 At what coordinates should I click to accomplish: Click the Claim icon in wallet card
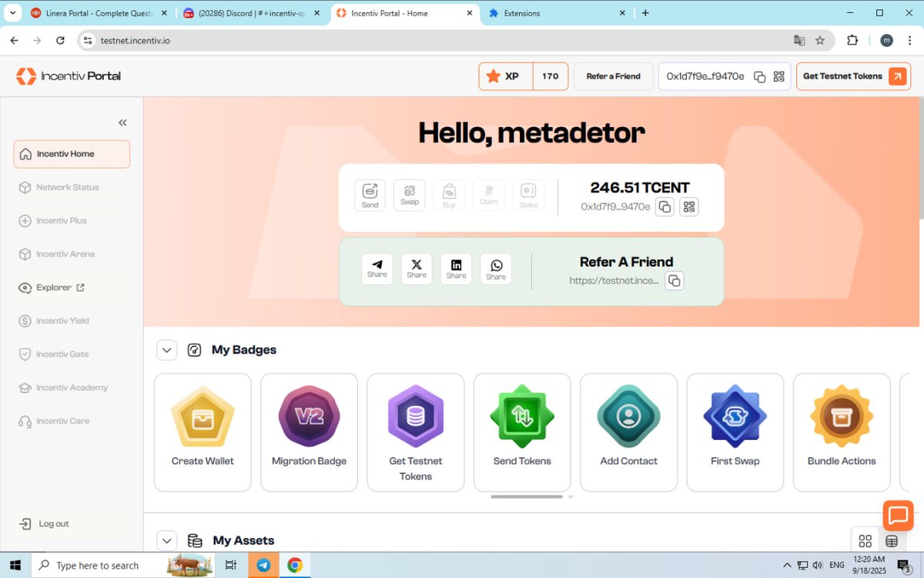point(488,195)
